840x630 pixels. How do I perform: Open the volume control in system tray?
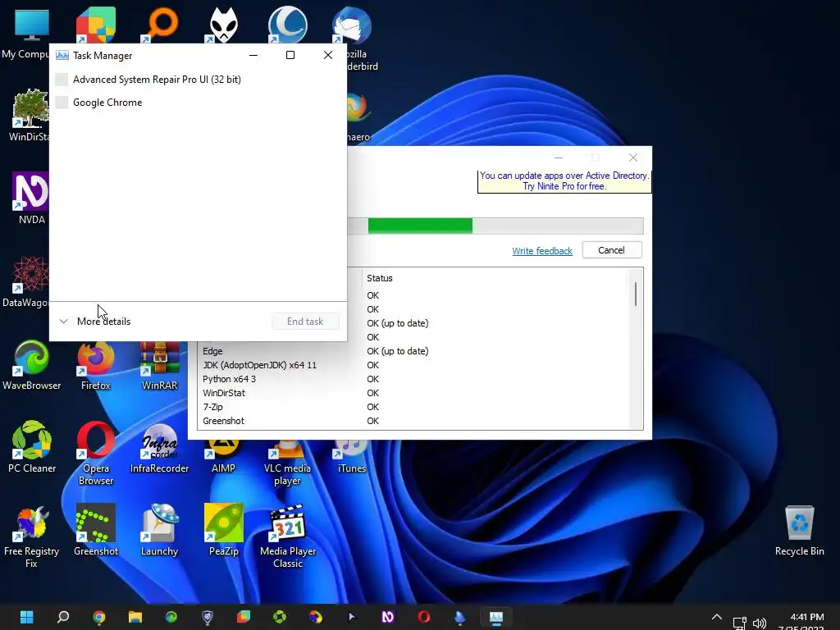pos(760,623)
